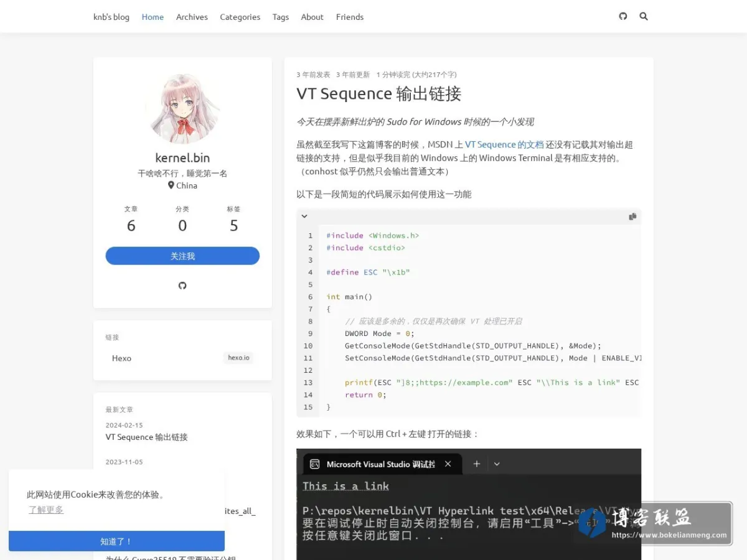Go to the Archives menu item
747x560 pixels.
tap(192, 17)
